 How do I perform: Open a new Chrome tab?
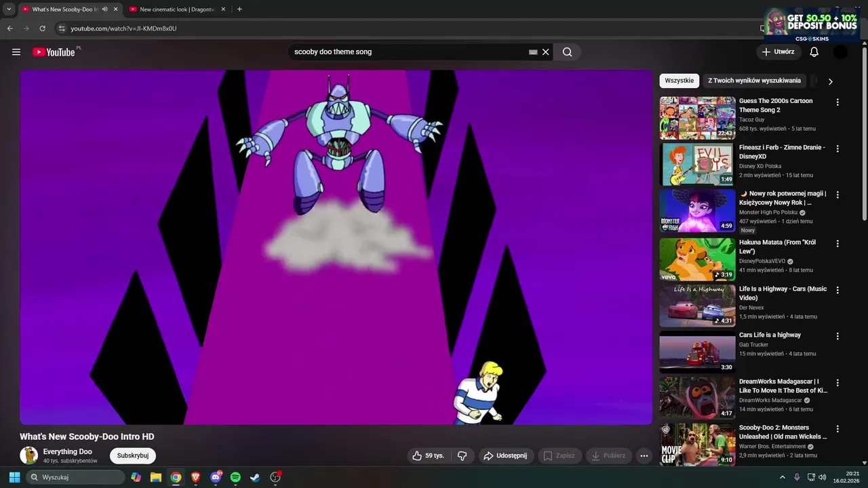(x=239, y=9)
